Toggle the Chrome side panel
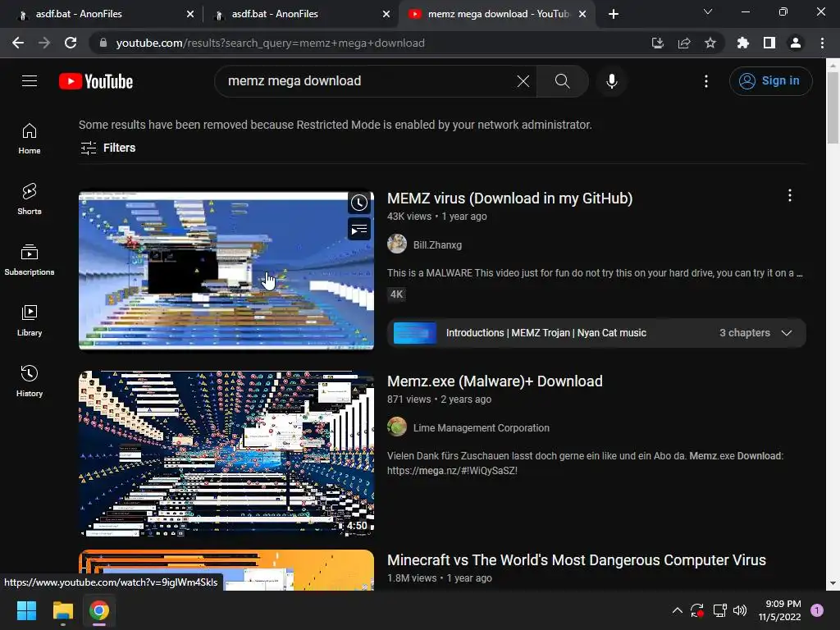840x630 pixels. tap(769, 43)
